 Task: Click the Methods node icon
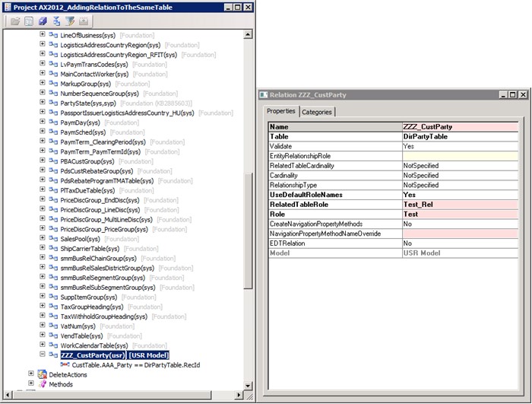pos(43,384)
